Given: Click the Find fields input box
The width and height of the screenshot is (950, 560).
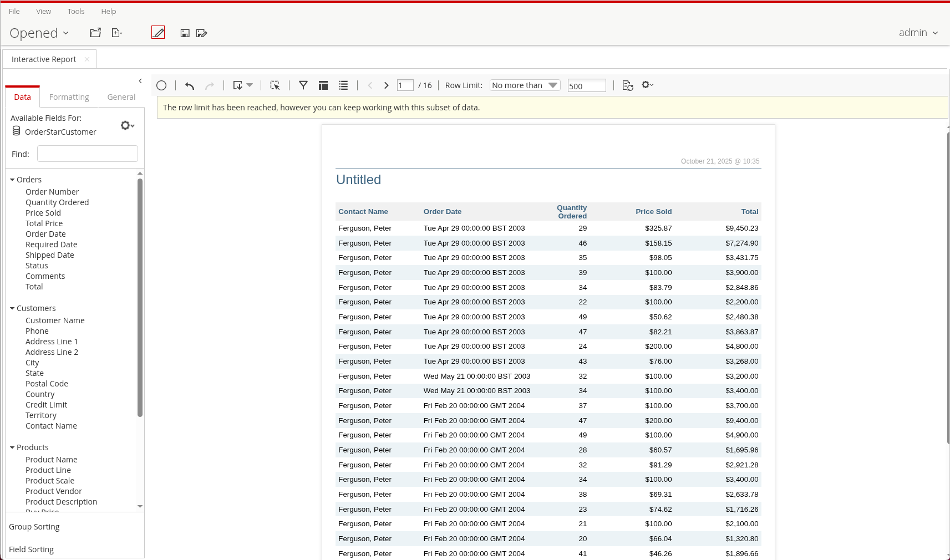Looking at the screenshot, I should pyautogui.click(x=88, y=154).
